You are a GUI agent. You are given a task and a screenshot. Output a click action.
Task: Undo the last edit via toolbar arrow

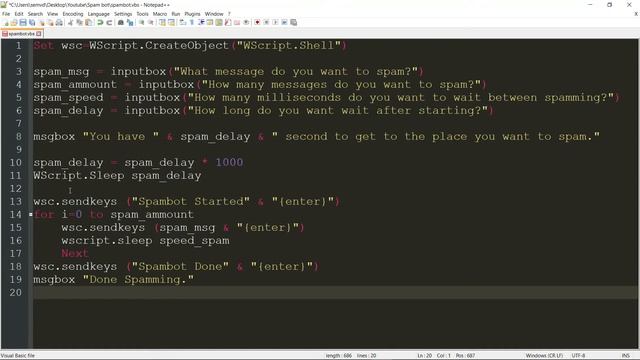pos(100,22)
